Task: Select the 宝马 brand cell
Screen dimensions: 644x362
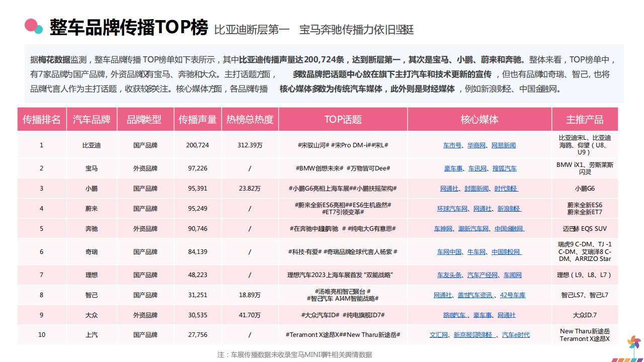Action: click(92, 168)
